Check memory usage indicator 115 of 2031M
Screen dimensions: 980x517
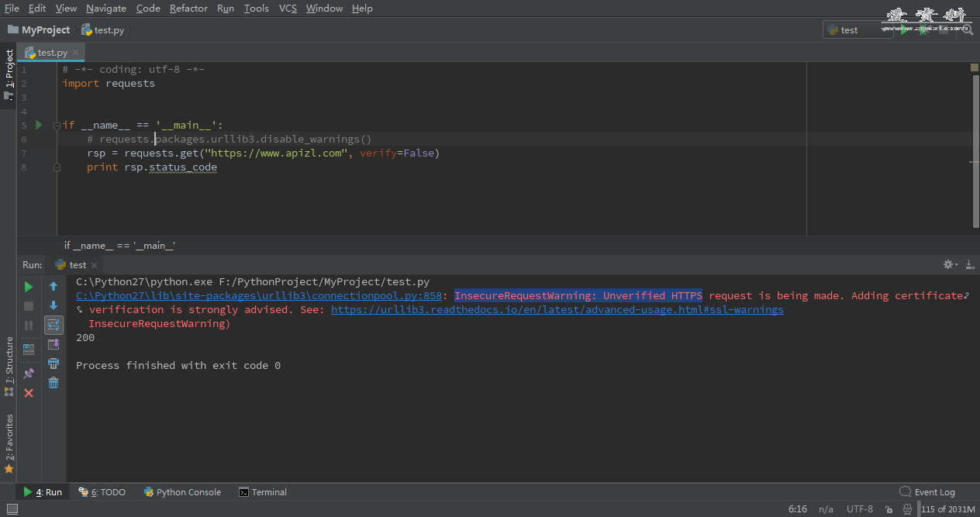tap(946, 508)
